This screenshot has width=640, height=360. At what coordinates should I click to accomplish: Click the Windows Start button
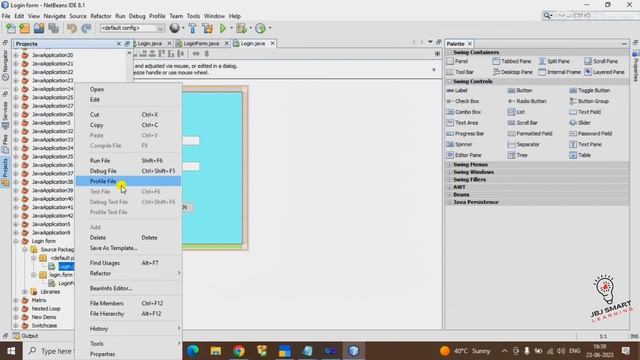tap(11, 351)
